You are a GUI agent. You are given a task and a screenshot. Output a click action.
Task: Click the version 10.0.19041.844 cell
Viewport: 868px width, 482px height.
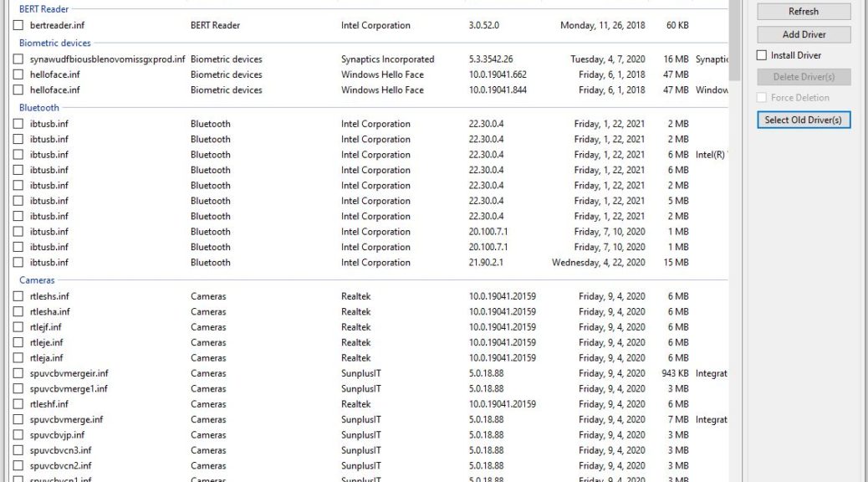point(498,90)
